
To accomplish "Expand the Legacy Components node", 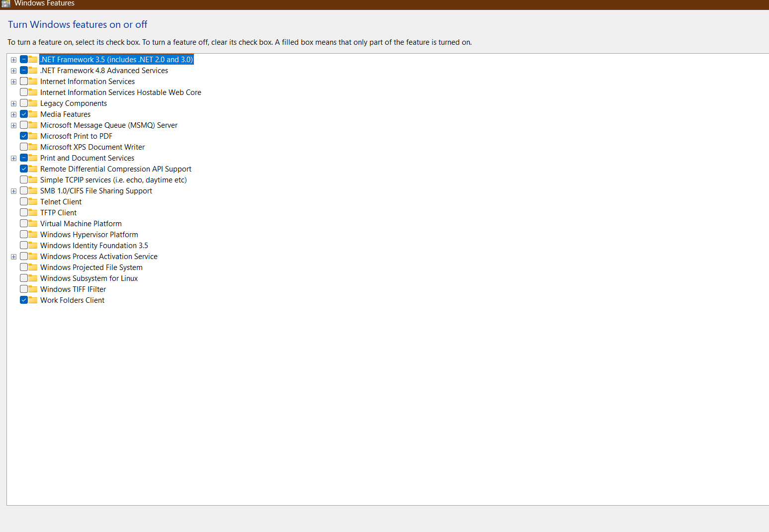I will click(14, 103).
